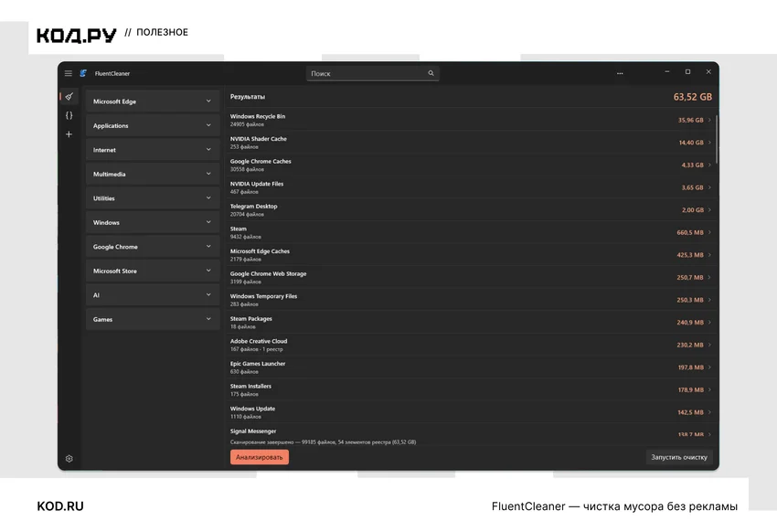The height and width of the screenshot is (532, 777).
Task: Click the 63,52 GB total size
Action: tap(692, 97)
